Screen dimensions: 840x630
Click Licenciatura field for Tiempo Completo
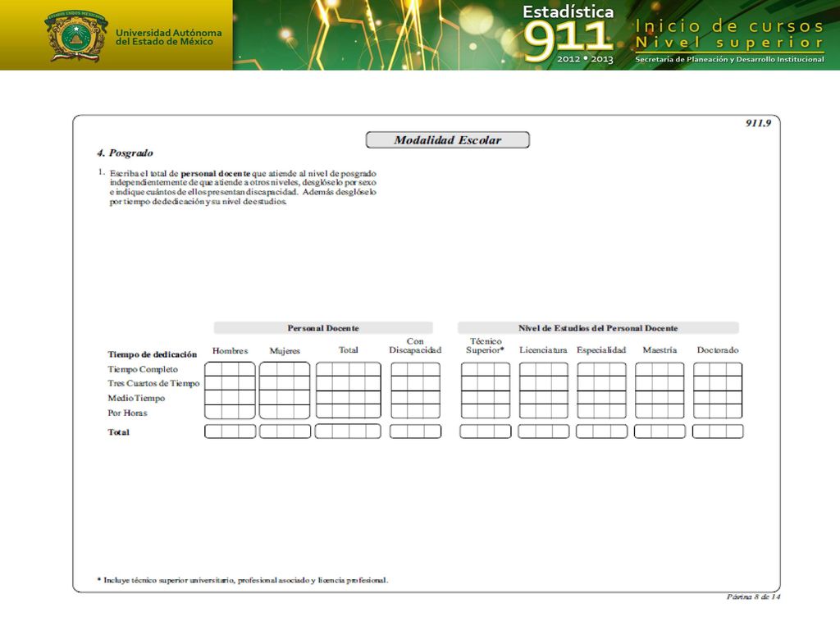point(543,369)
